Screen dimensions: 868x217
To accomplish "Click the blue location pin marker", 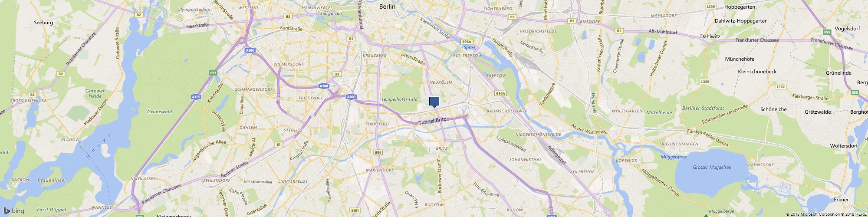I will click(x=434, y=102).
